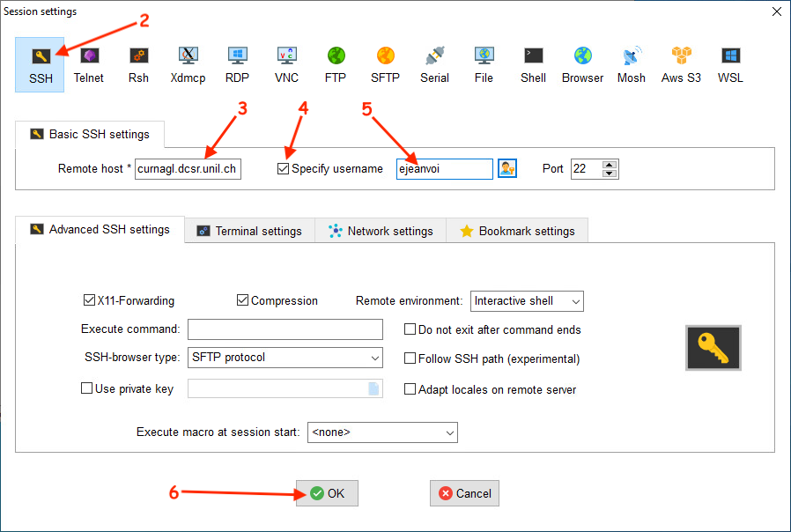Image resolution: width=791 pixels, height=532 pixels.
Task: Choose the Serial connection icon
Action: pyautogui.click(x=434, y=64)
